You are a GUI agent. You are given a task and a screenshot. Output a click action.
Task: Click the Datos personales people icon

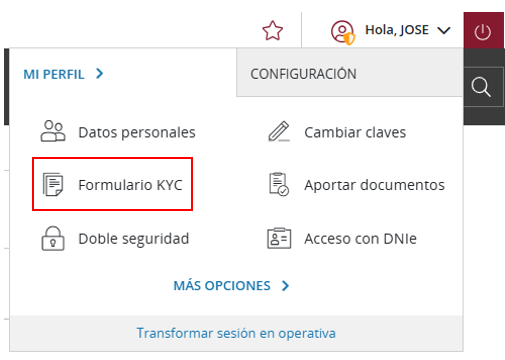click(53, 131)
